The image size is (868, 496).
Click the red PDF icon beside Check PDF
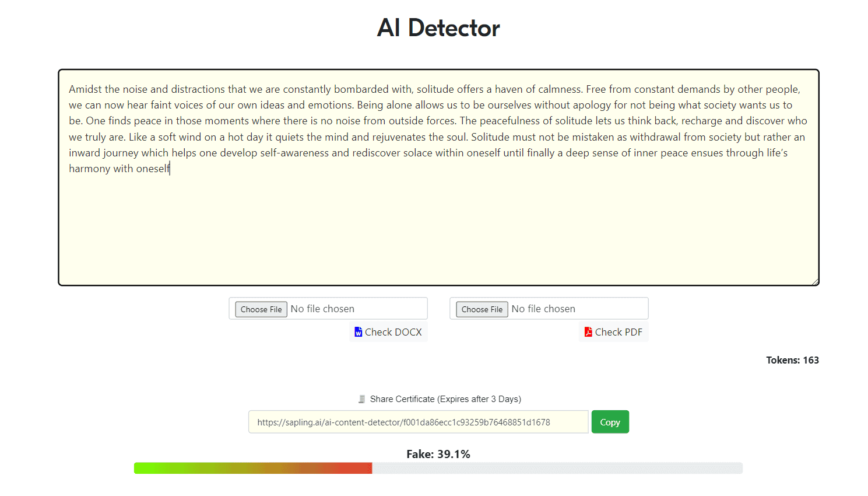[x=588, y=332]
